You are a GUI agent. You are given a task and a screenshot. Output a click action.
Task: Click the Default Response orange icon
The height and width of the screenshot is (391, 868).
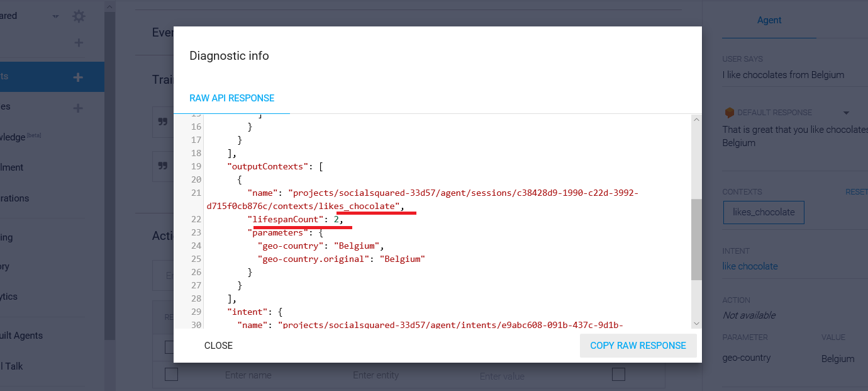click(730, 113)
